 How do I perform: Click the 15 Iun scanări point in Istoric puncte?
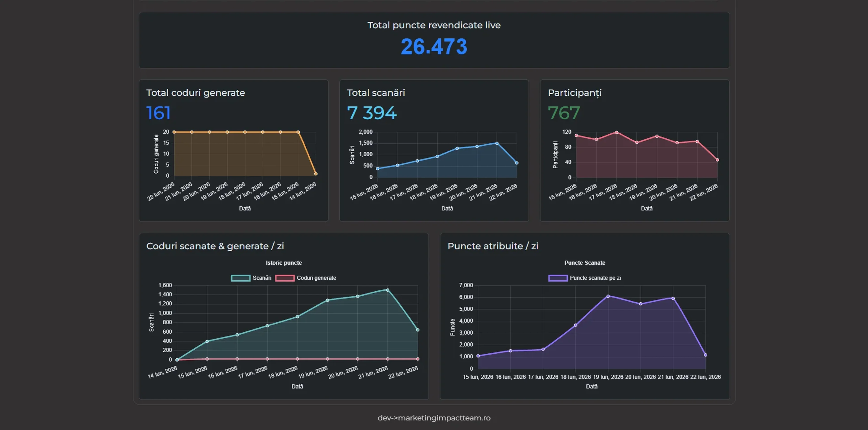coord(207,342)
